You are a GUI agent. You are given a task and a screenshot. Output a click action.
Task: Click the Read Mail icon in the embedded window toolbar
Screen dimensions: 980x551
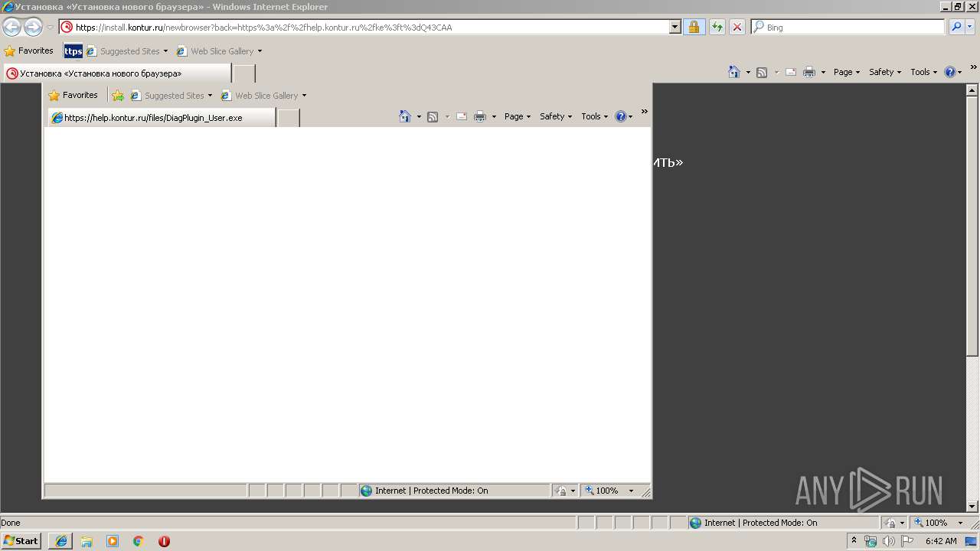(x=462, y=116)
